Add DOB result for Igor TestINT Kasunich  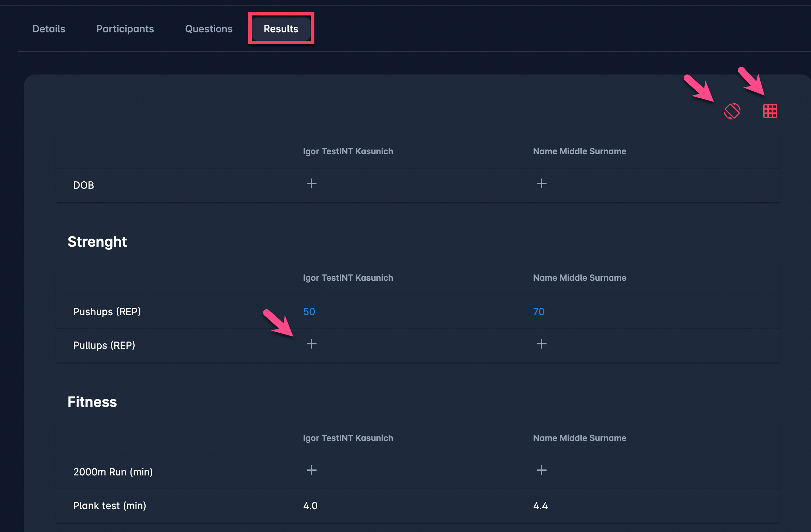click(x=311, y=183)
